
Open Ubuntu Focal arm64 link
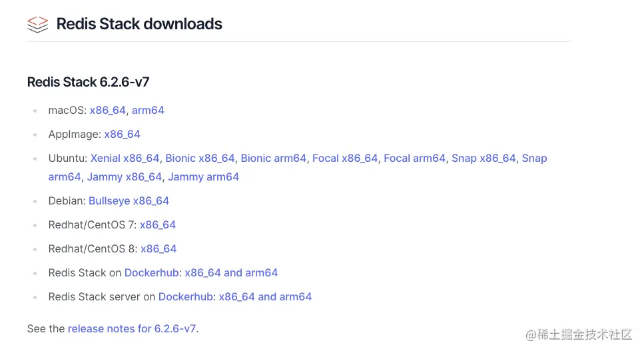pos(414,158)
